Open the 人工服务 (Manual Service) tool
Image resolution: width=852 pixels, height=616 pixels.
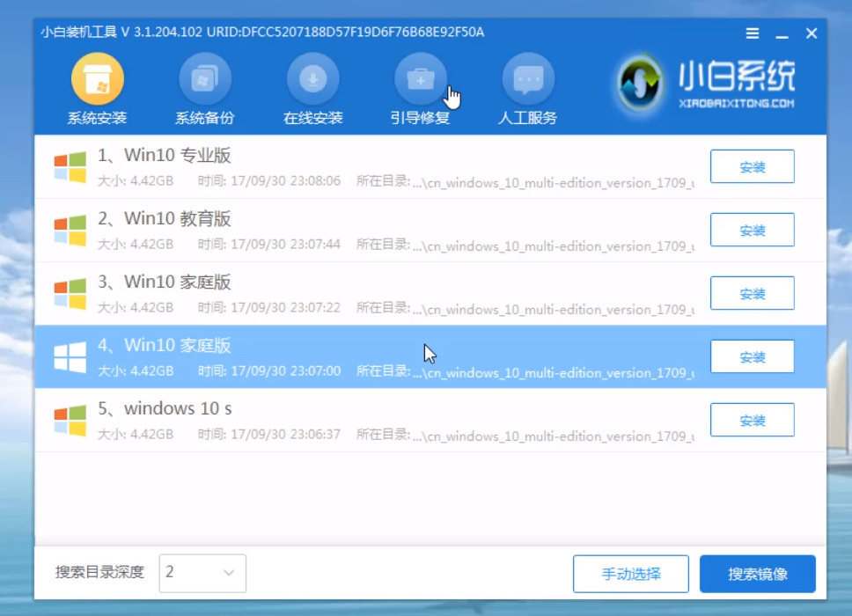pyautogui.click(x=529, y=86)
